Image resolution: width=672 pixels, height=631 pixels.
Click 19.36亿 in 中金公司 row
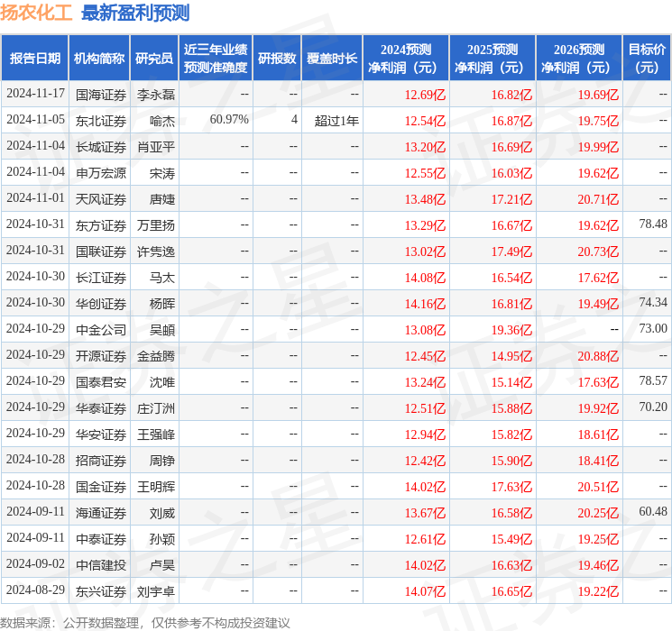511,330
